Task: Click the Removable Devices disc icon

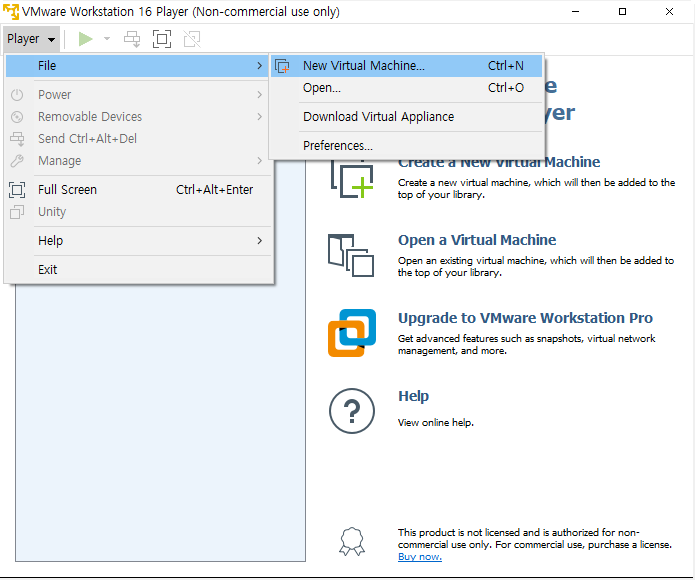Action: pyautogui.click(x=17, y=117)
